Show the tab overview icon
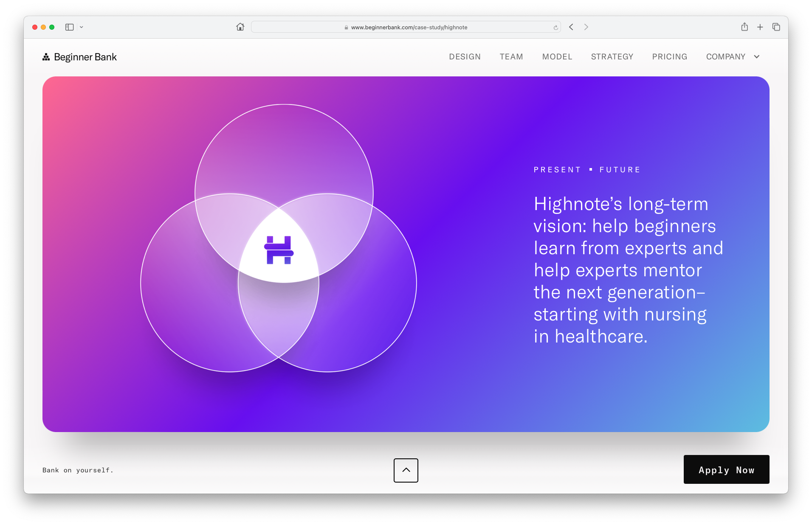812x525 pixels. tap(776, 27)
